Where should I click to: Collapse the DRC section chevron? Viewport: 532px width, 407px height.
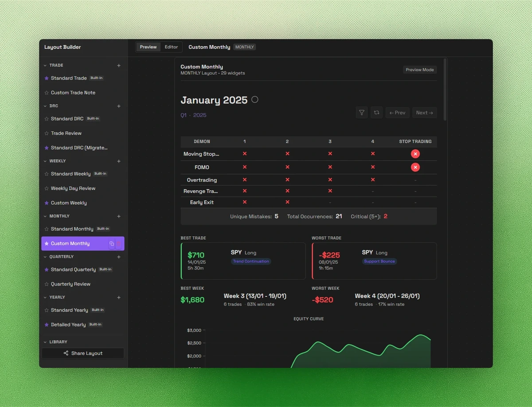click(45, 106)
